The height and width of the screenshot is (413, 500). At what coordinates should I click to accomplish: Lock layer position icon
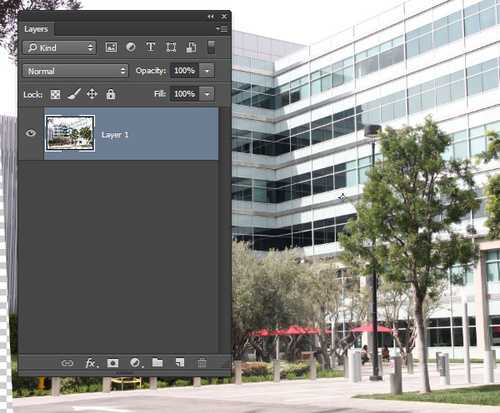click(92, 94)
